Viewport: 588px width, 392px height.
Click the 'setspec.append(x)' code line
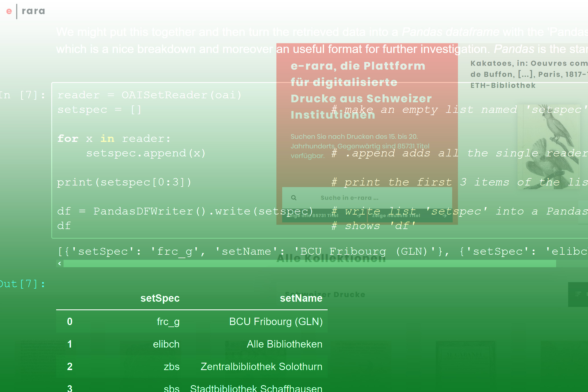point(146,153)
